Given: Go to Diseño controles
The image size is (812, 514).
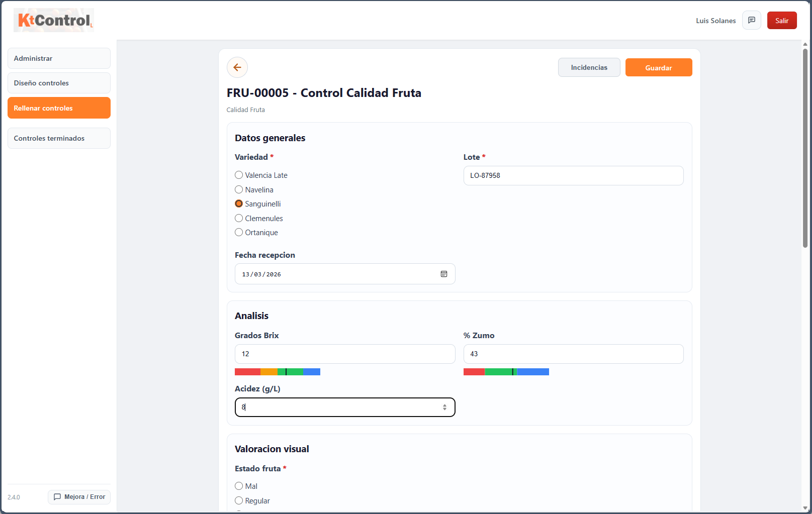Looking at the screenshot, I should (x=59, y=83).
